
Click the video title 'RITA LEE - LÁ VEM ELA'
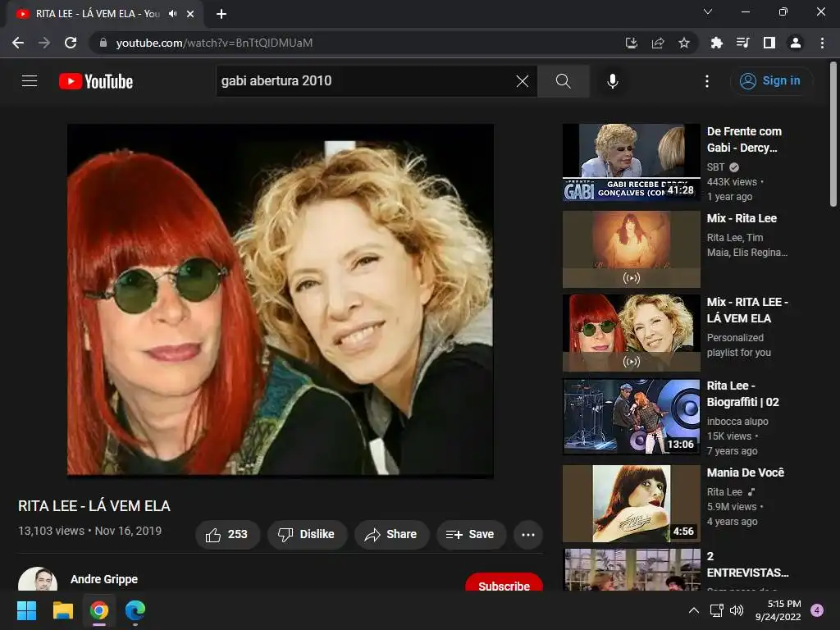(x=94, y=505)
